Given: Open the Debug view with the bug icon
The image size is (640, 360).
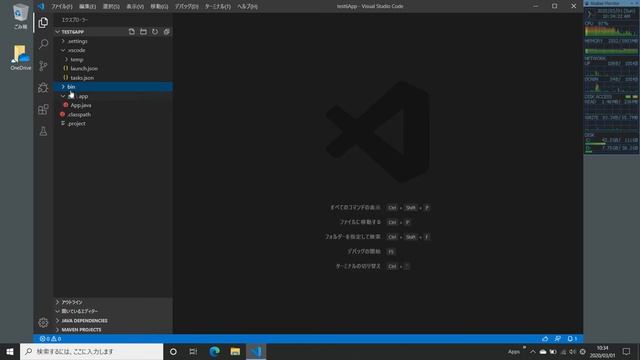Looking at the screenshot, I should pos(43,87).
